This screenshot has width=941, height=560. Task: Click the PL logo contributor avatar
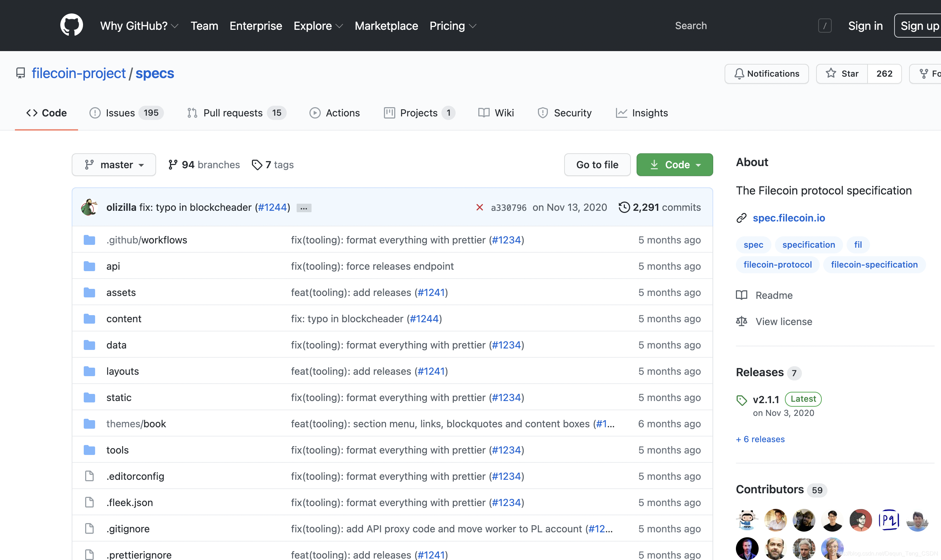click(888, 520)
